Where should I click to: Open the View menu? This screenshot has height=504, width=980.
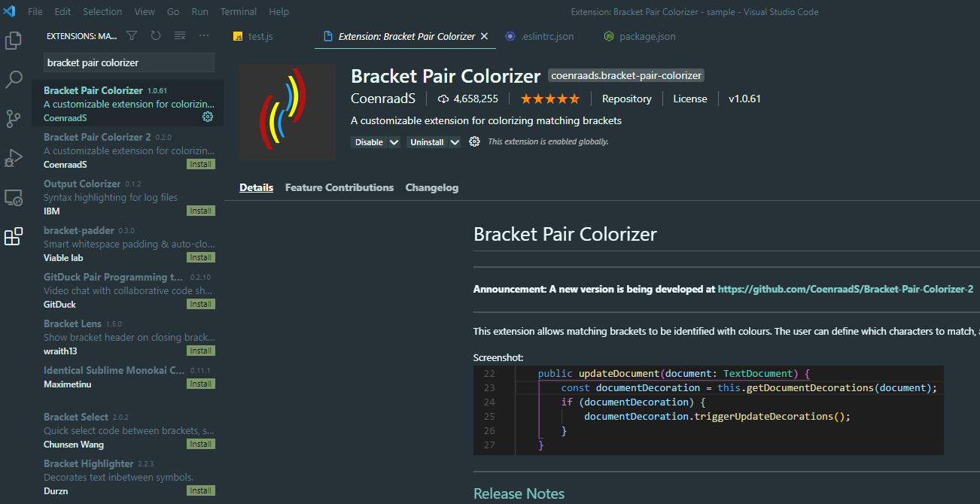click(x=145, y=11)
